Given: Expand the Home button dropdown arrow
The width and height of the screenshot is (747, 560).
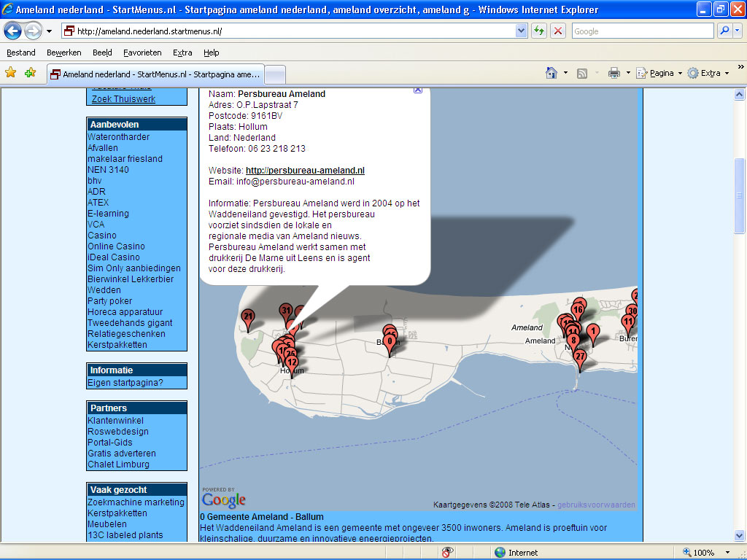Looking at the screenshot, I should tap(565, 74).
